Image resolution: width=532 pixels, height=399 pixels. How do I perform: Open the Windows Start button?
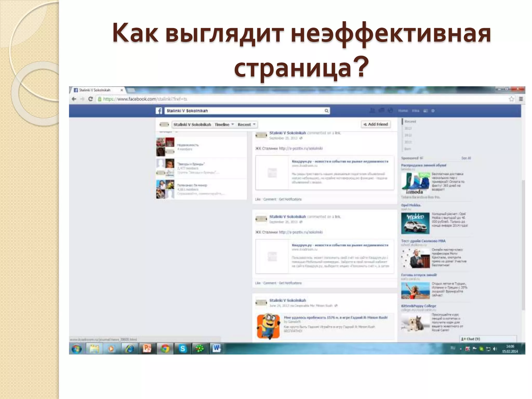tap(77, 349)
